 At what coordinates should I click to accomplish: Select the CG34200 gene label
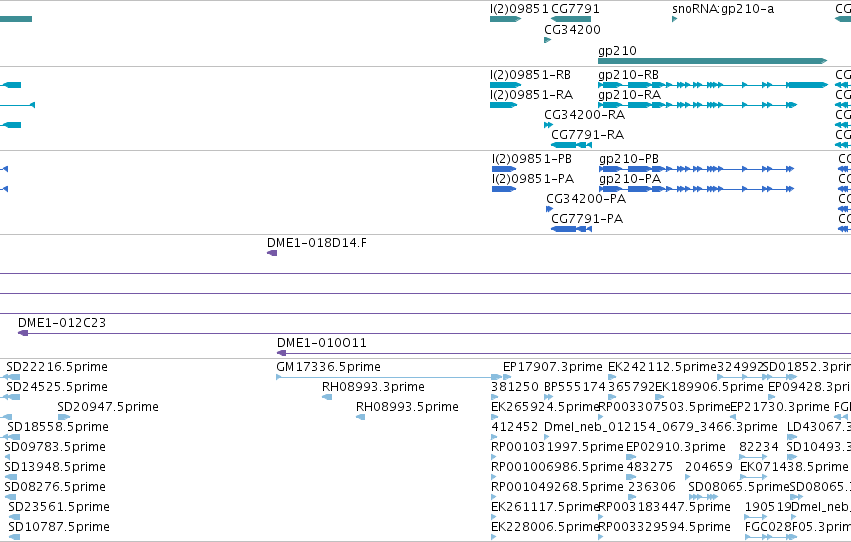pos(573,30)
